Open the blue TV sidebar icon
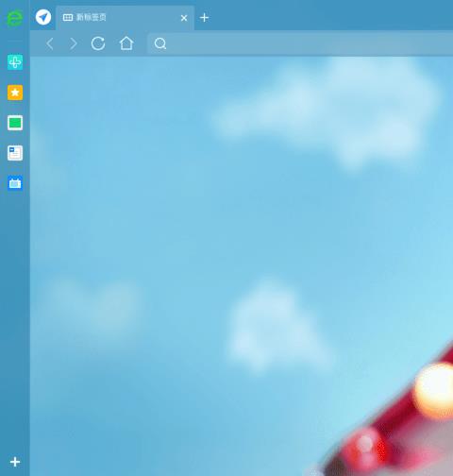The width and height of the screenshot is (453, 476). click(15, 183)
